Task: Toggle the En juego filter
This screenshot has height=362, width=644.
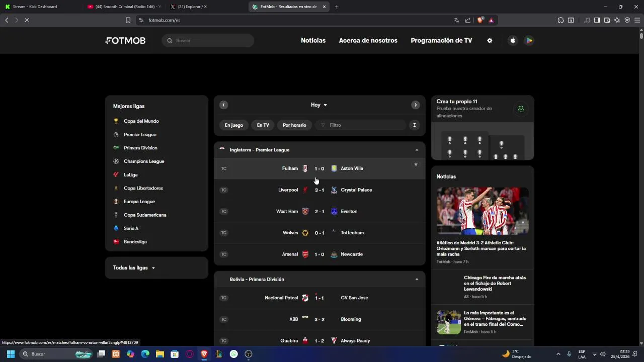Action: (x=234, y=125)
